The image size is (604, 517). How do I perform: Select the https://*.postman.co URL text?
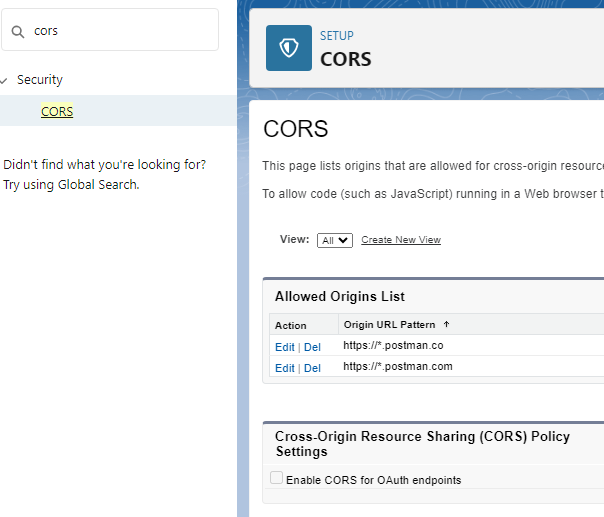(393, 345)
